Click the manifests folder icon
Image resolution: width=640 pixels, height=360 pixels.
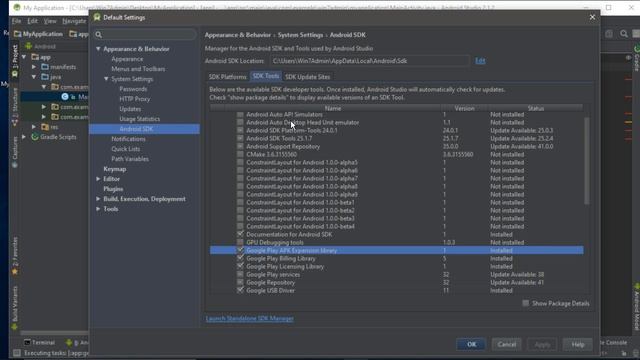tap(45, 67)
